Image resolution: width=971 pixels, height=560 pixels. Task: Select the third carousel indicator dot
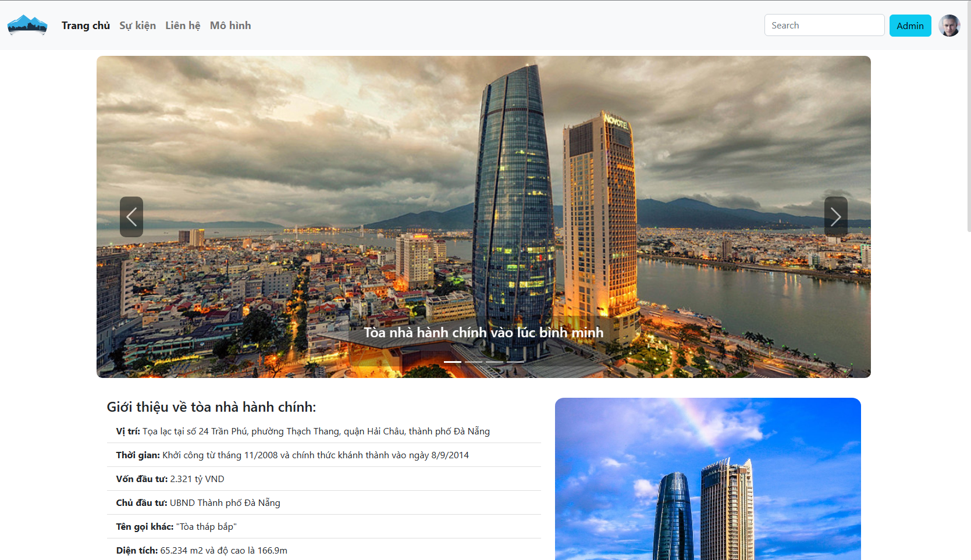[x=494, y=361]
